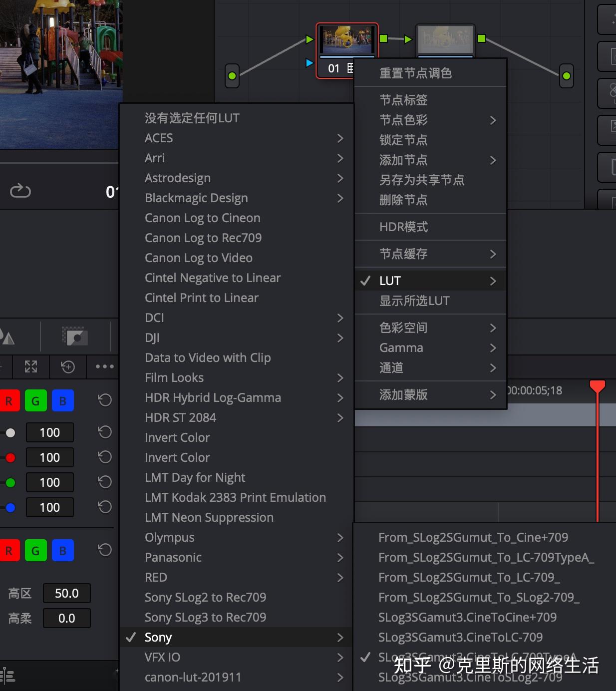Select the R channel icon

[8, 400]
